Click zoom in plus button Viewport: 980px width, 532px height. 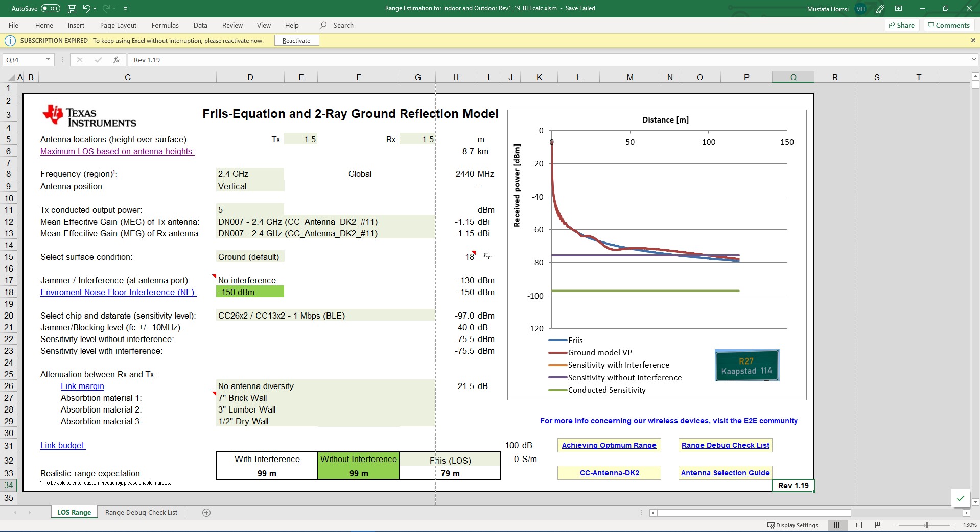(954, 525)
